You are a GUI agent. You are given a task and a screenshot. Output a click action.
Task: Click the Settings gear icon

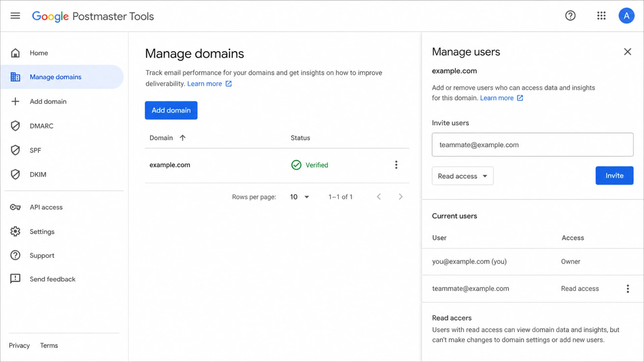click(15, 232)
